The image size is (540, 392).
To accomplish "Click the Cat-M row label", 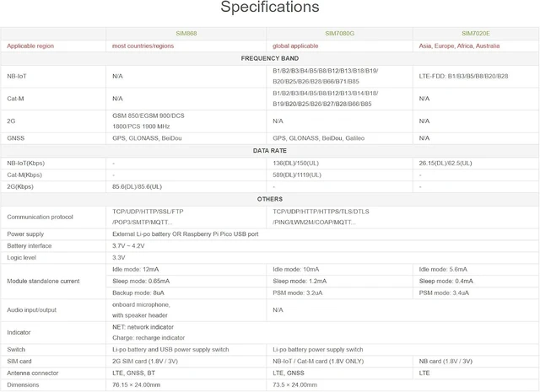I will 15,99.
